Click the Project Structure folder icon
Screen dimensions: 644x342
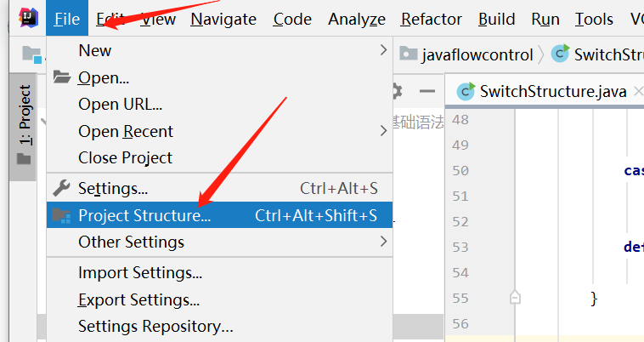pyautogui.click(x=62, y=215)
